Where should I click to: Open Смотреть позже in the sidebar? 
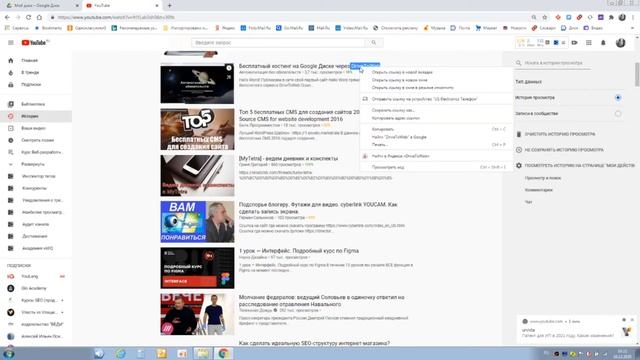pos(36,140)
